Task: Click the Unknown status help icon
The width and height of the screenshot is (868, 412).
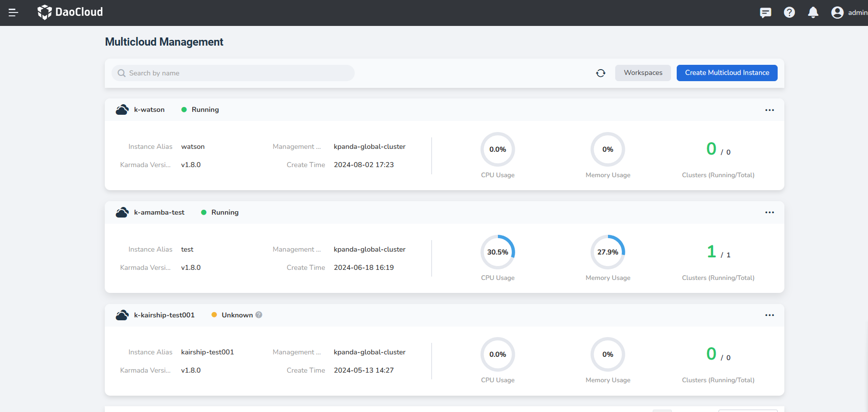Action: coord(259,315)
